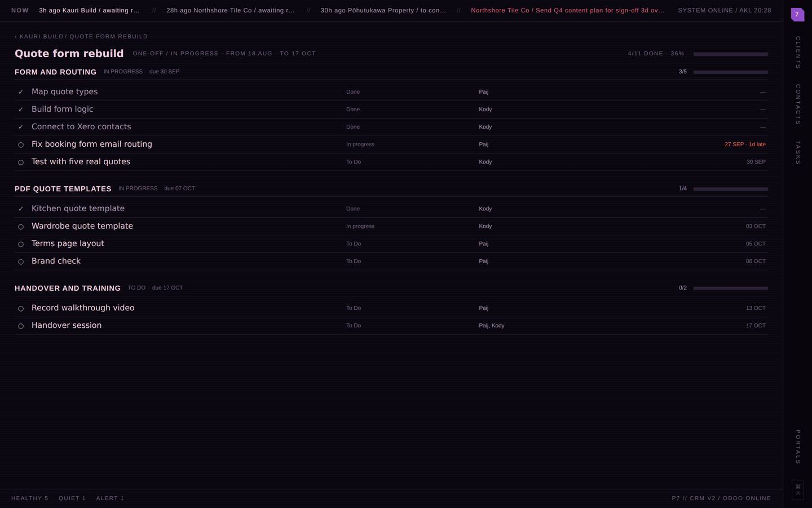Click the overall 36% progress bar

click(x=730, y=54)
